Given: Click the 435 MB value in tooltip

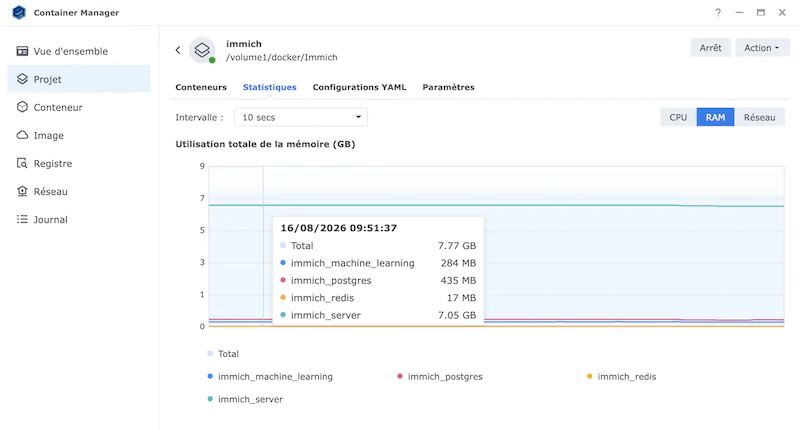Looking at the screenshot, I should pos(458,281).
